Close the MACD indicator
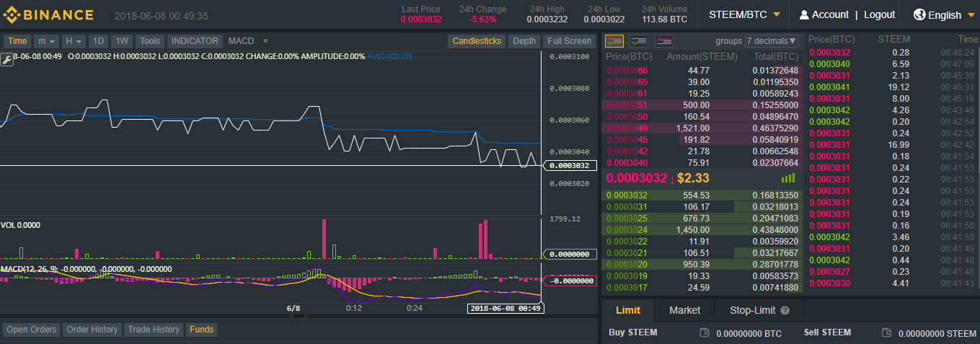The height and width of the screenshot is (344, 980). (x=265, y=41)
